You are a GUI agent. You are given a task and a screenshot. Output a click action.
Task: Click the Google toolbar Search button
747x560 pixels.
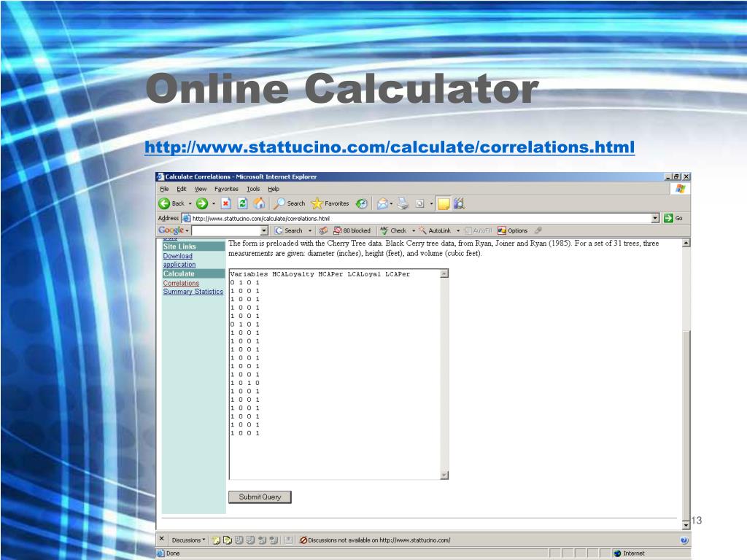click(289, 230)
